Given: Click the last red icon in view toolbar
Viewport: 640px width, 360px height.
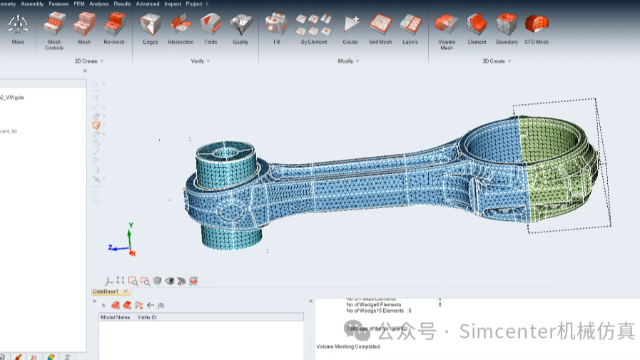Looking at the screenshot, I should click(x=193, y=281).
